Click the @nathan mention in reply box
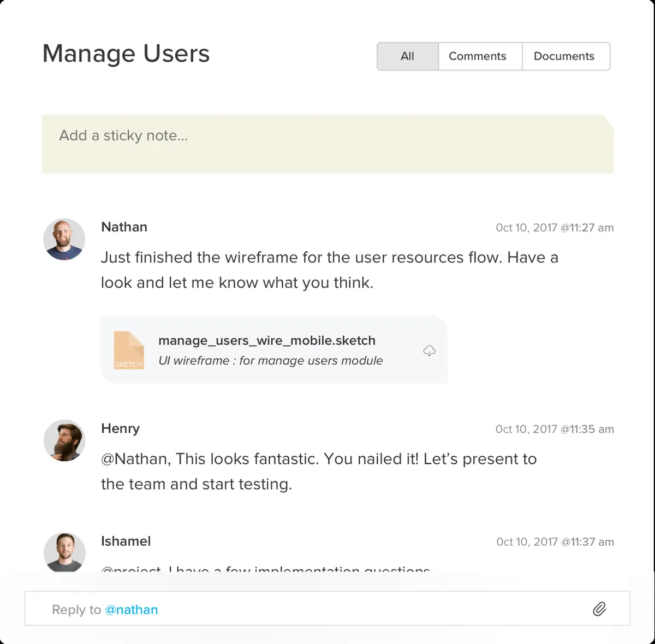655x644 pixels. [x=132, y=610]
